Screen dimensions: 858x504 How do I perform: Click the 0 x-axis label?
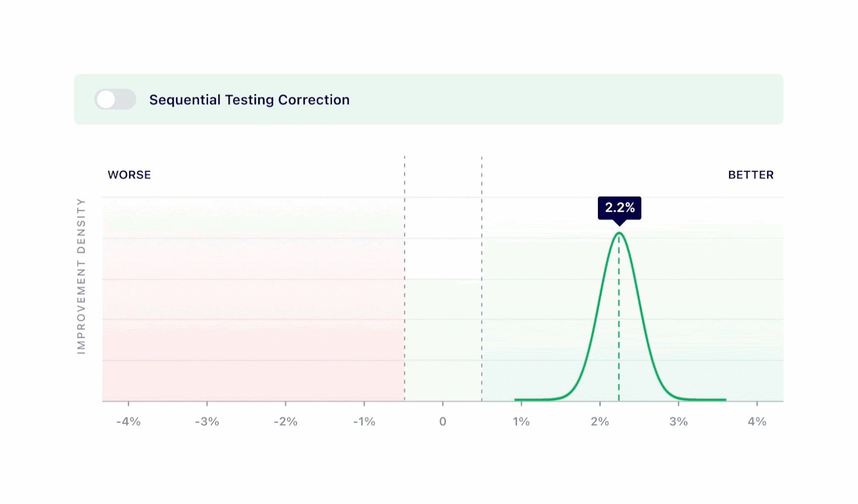coord(442,422)
